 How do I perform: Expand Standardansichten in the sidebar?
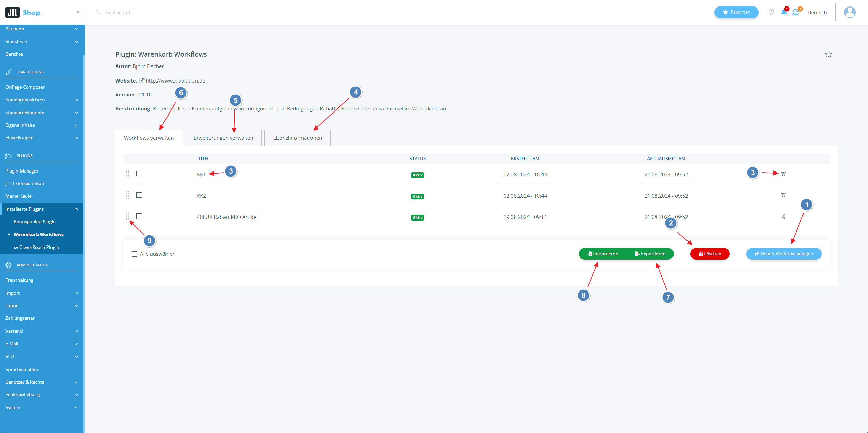click(42, 100)
